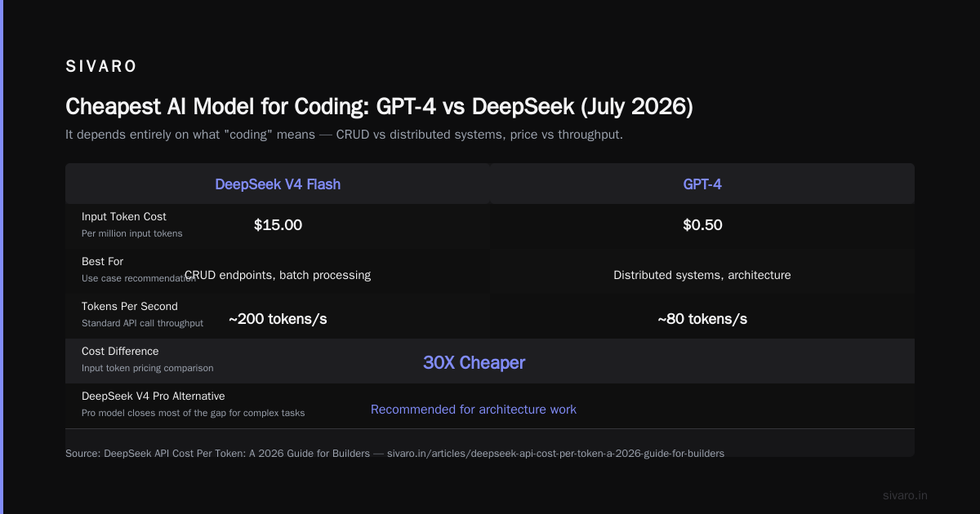Click 'CRUD endpoints, batch processing' cell
The image size is (980, 514).
pos(278,275)
